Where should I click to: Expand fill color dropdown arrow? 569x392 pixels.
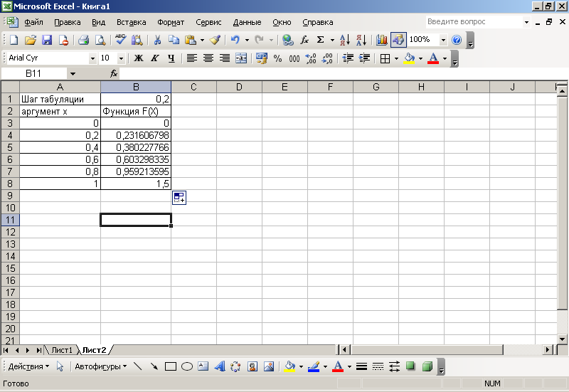420,58
